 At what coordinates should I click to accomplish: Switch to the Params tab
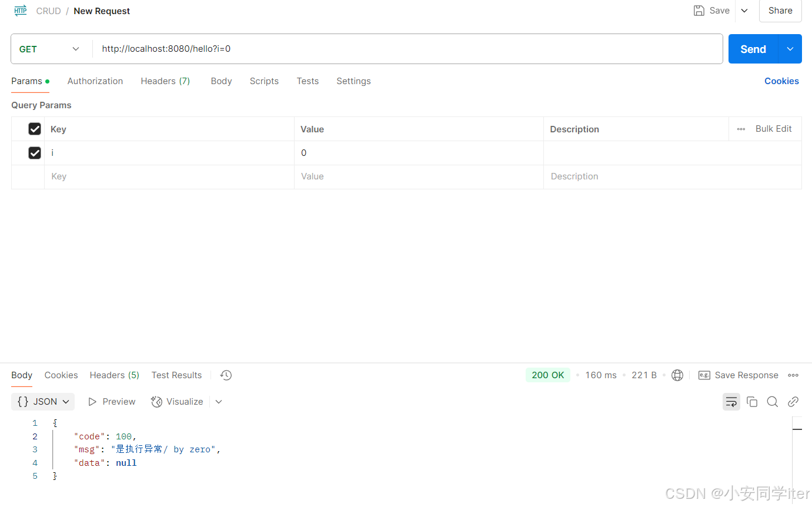[29, 81]
